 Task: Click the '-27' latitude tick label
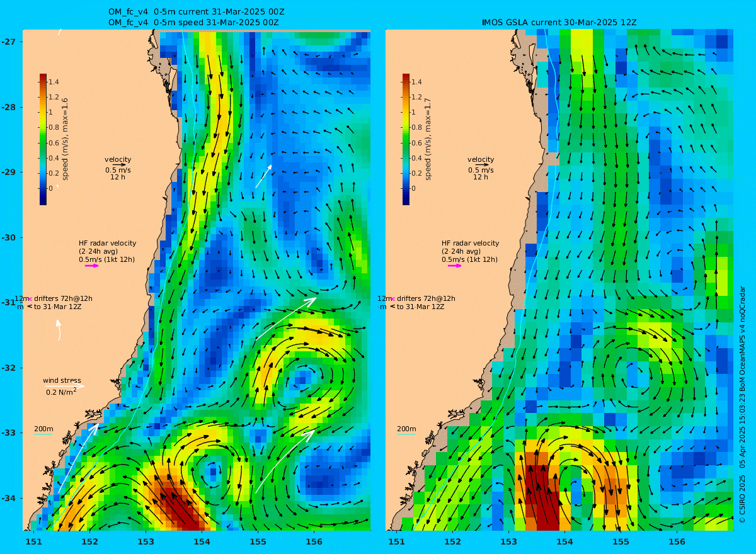point(9,42)
